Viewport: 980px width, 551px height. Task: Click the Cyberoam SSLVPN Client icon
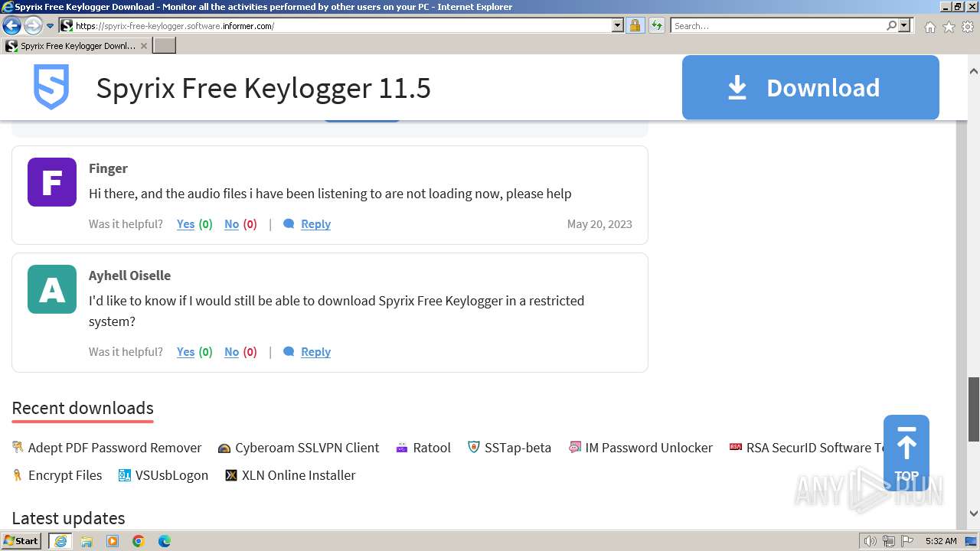point(224,448)
